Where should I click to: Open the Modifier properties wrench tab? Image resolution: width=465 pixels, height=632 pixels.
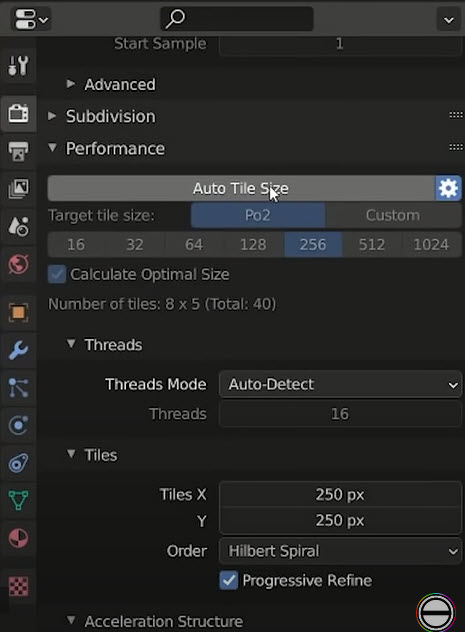(18, 350)
